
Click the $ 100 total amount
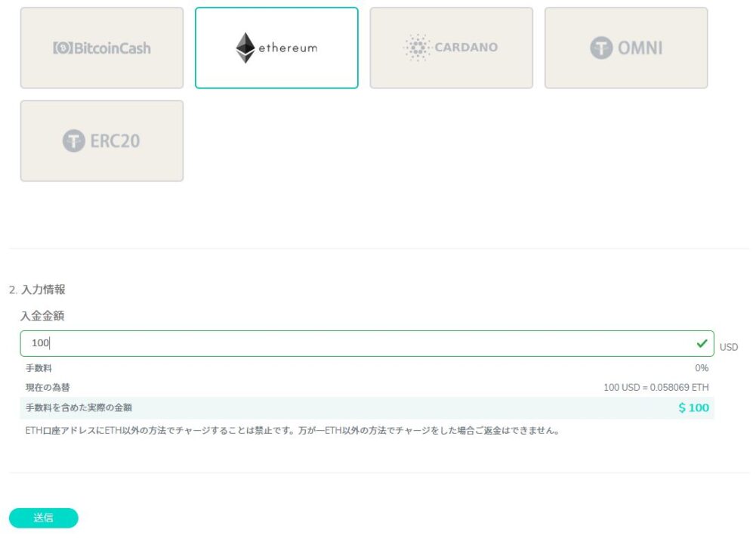(694, 408)
